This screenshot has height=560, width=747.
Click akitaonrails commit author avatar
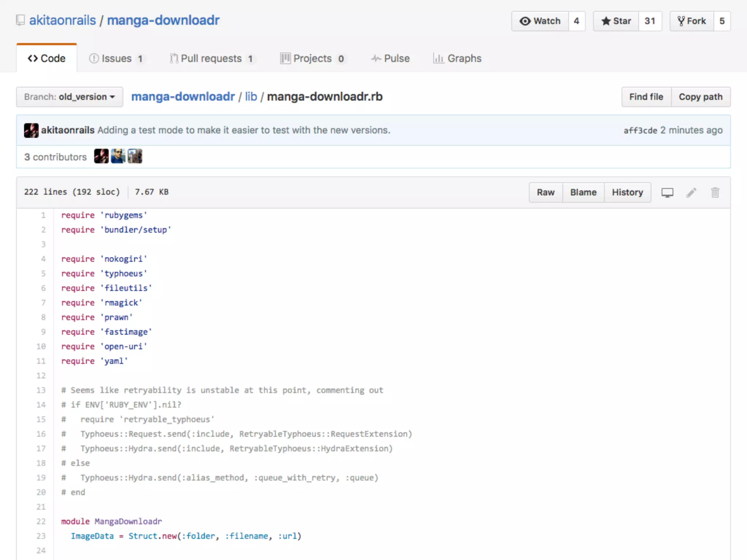tap(31, 130)
